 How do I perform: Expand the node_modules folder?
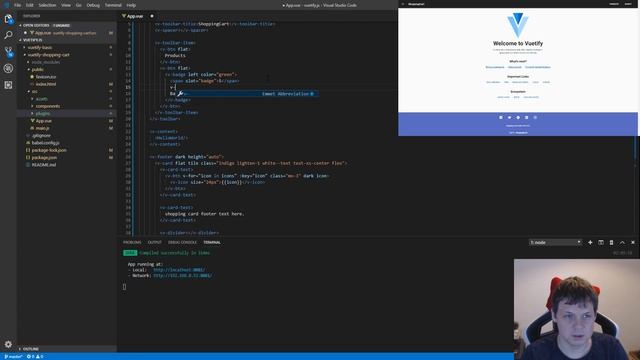(46, 62)
